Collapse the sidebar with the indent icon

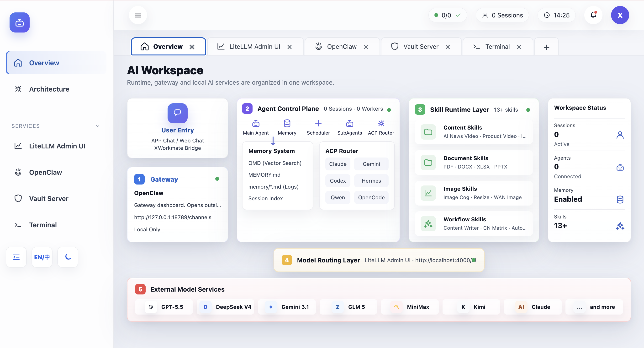click(16, 257)
